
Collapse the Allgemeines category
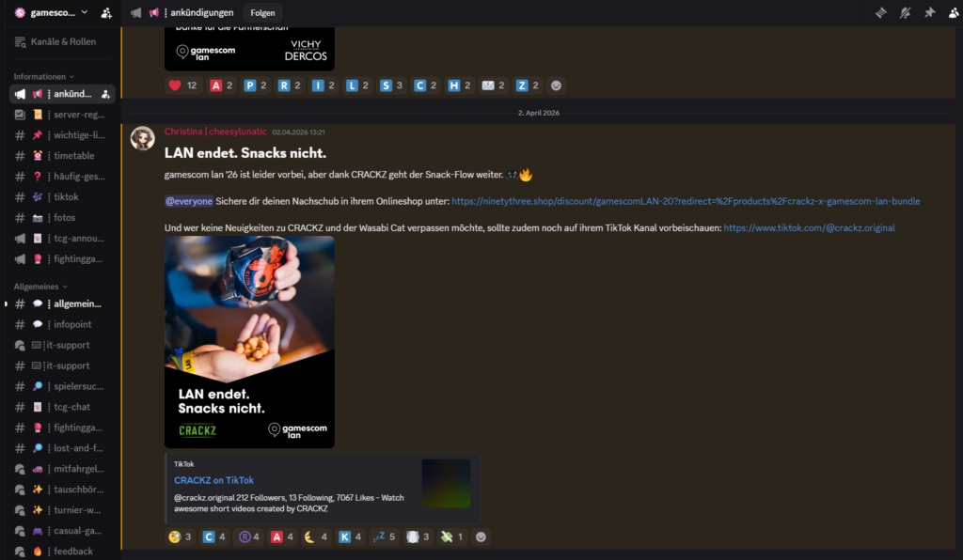[40, 287]
